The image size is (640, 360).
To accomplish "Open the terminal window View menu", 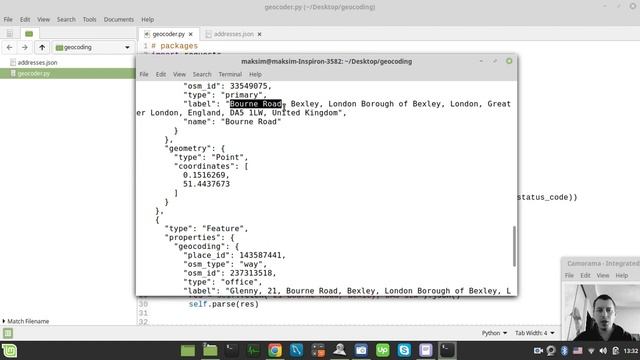I will (179, 74).
